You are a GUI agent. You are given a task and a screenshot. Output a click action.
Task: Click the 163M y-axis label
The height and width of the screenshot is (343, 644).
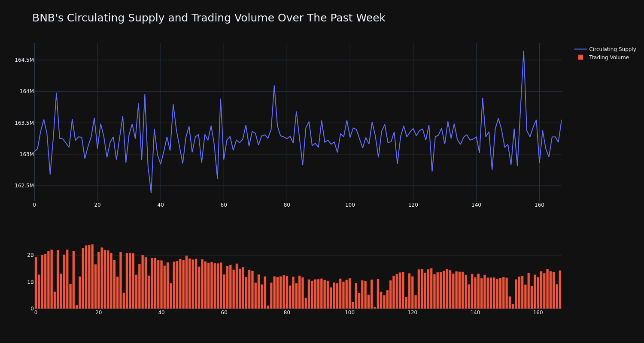click(x=27, y=154)
